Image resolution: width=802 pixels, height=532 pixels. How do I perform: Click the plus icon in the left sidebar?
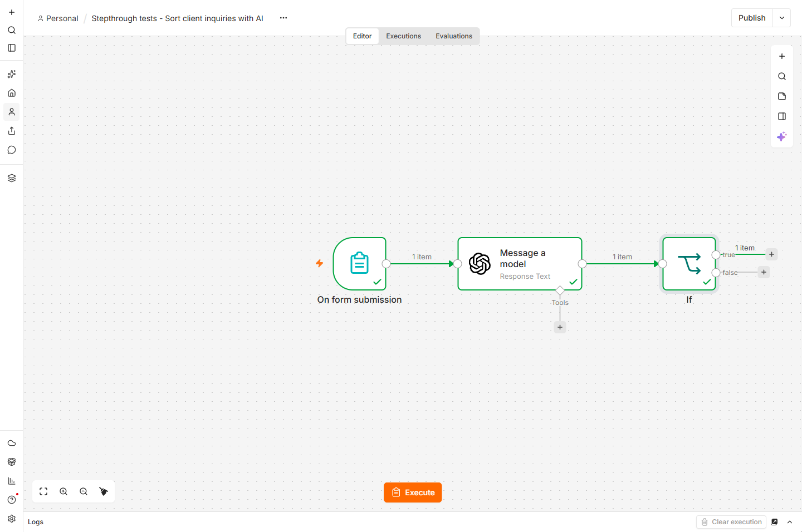pos(12,12)
